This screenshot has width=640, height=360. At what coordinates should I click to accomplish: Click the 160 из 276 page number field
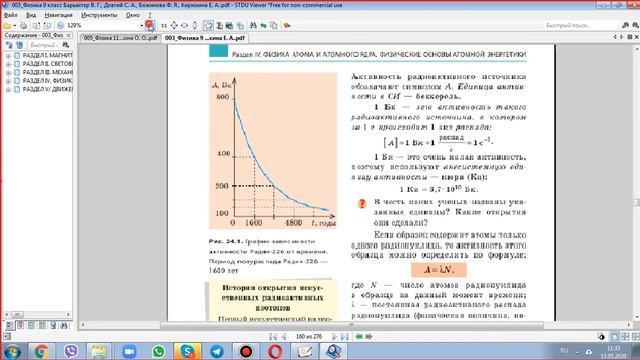309,337
